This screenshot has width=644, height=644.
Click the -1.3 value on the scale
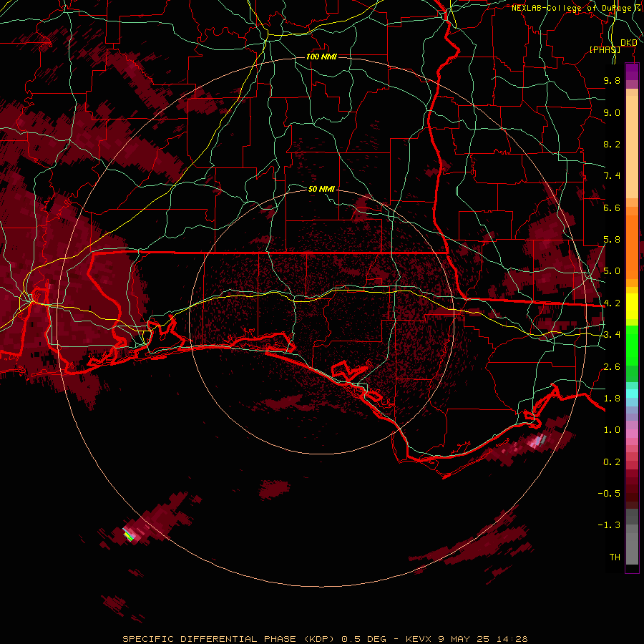[609, 525]
